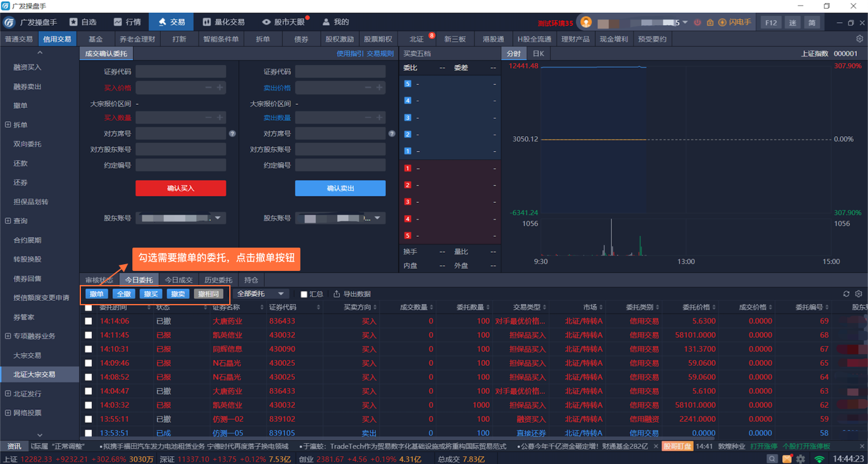Switch to the 普通交易 tab
Image resolution: width=868 pixels, height=464 pixels.
pyautogui.click(x=19, y=39)
